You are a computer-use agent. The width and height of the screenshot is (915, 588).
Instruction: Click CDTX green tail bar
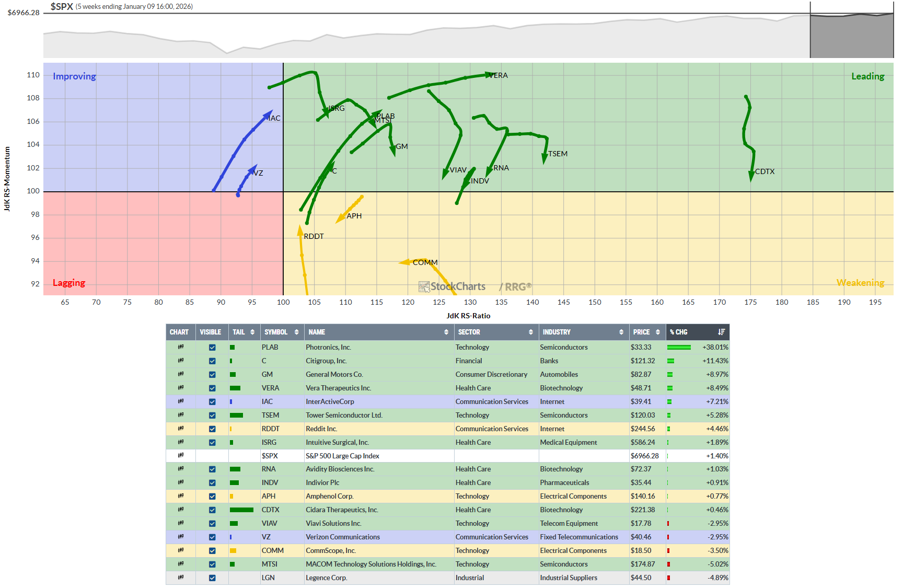pyautogui.click(x=241, y=510)
